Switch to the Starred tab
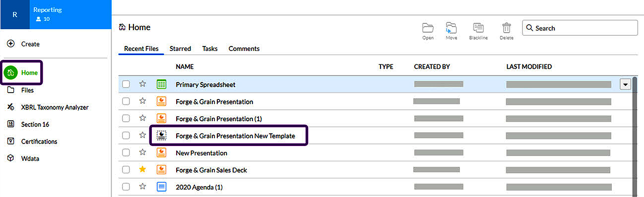 (180, 49)
